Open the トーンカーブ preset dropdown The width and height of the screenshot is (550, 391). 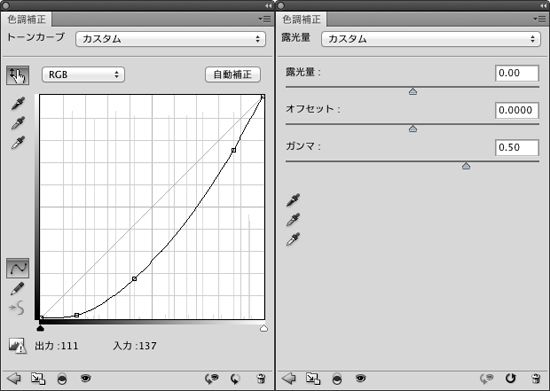[170, 39]
